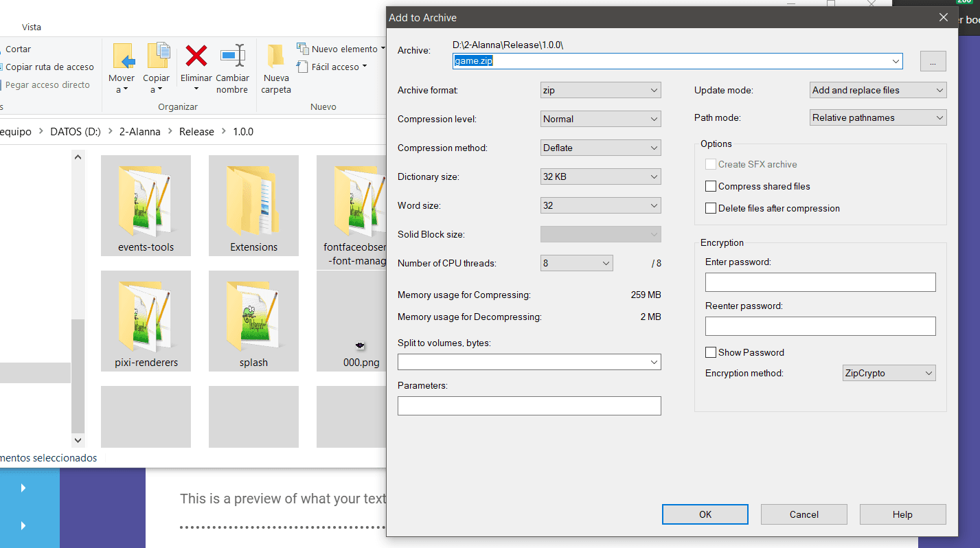980x548 pixels.
Task: Open the Archive format dropdown
Action: click(x=600, y=90)
